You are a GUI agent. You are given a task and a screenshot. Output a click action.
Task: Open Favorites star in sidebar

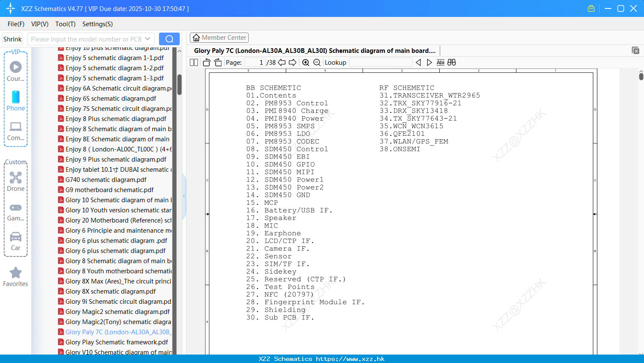pos(16,277)
